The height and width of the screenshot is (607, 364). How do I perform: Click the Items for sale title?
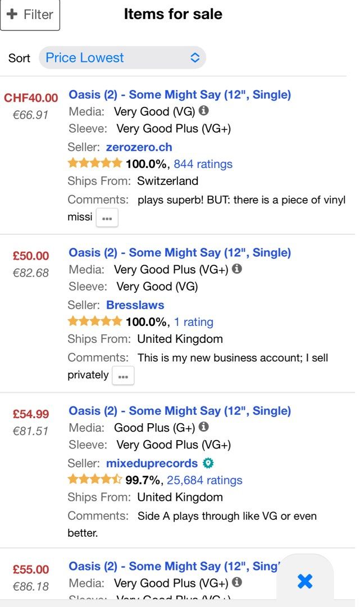(x=173, y=13)
